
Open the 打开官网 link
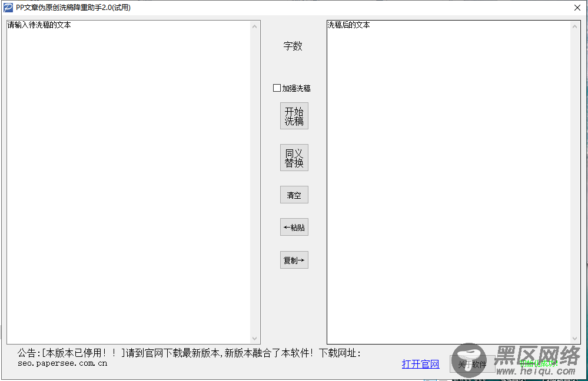420,364
